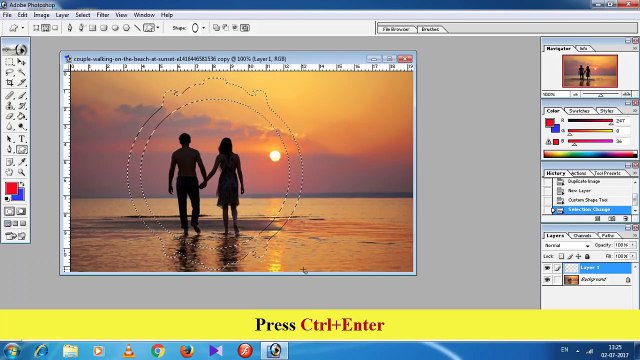Image resolution: width=640 pixels, height=360 pixels.
Task: Open geometry options arrow beside Custom Shape
Action: click(x=158, y=28)
